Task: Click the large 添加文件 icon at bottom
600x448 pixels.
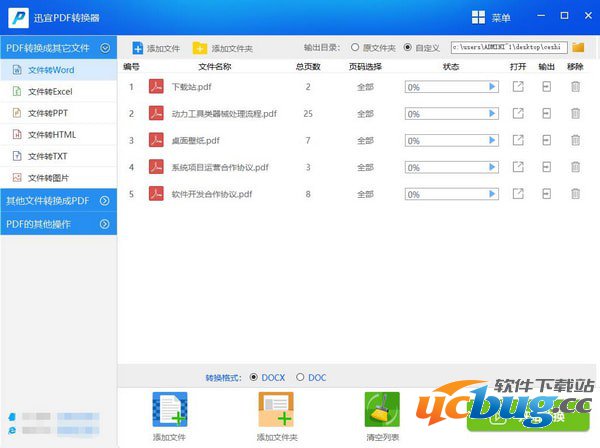Action: click(170, 411)
